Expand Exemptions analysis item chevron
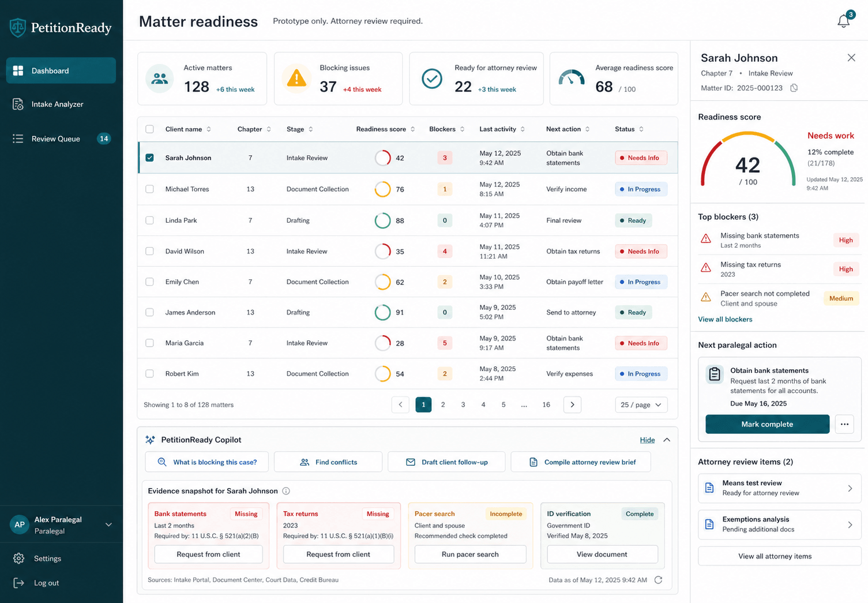 [x=850, y=525]
